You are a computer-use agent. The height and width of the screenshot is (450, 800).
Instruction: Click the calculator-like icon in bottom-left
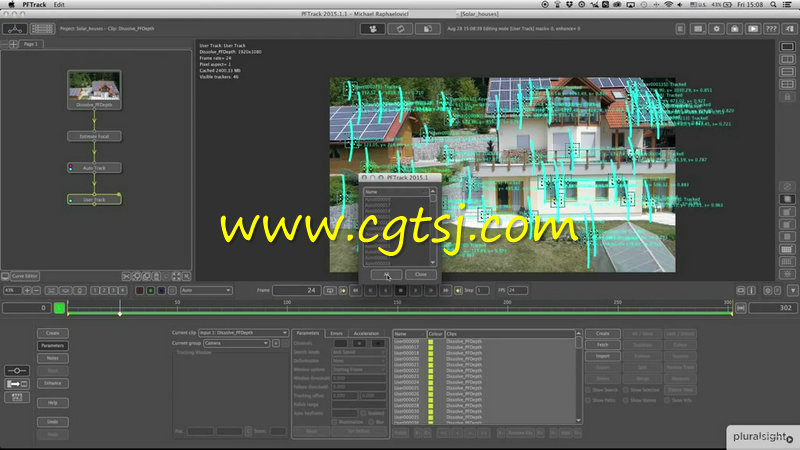(17, 397)
